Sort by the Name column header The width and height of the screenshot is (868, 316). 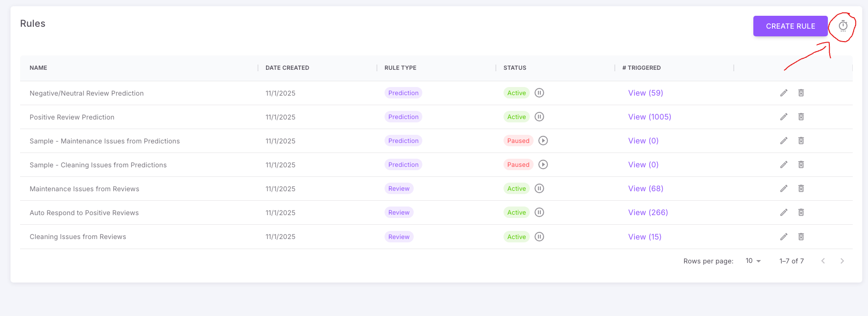coord(38,68)
